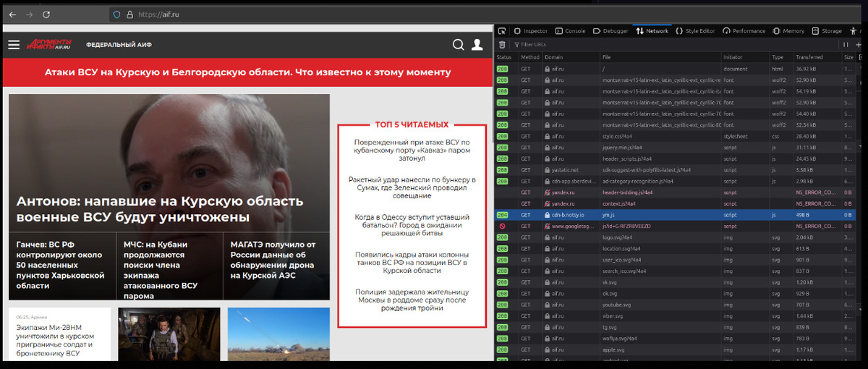Click red banner about Атаки ВСУ на Курскую
The height and width of the screenshot is (369, 868).
click(x=247, y=72)
